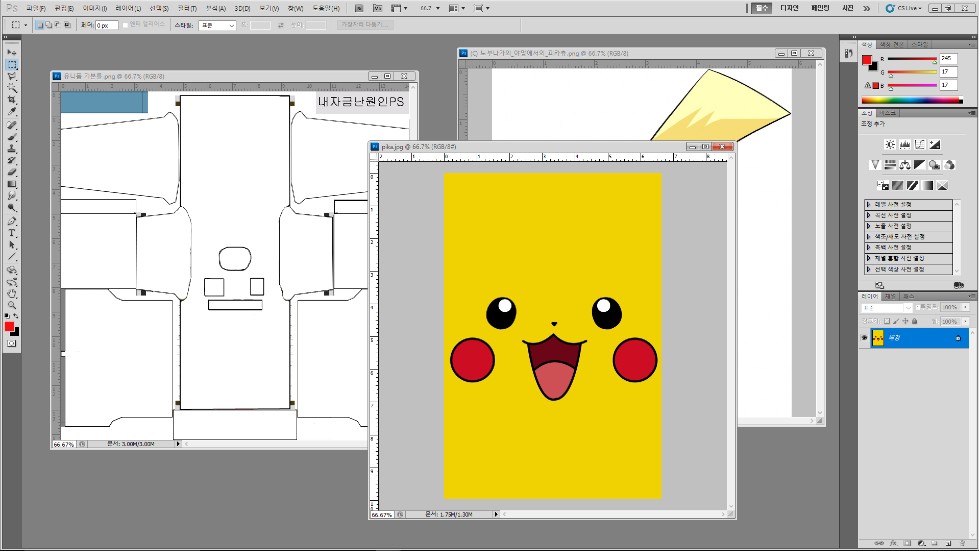
Task: Select the Rectangular Marquee tool
Action: point(12,64)
